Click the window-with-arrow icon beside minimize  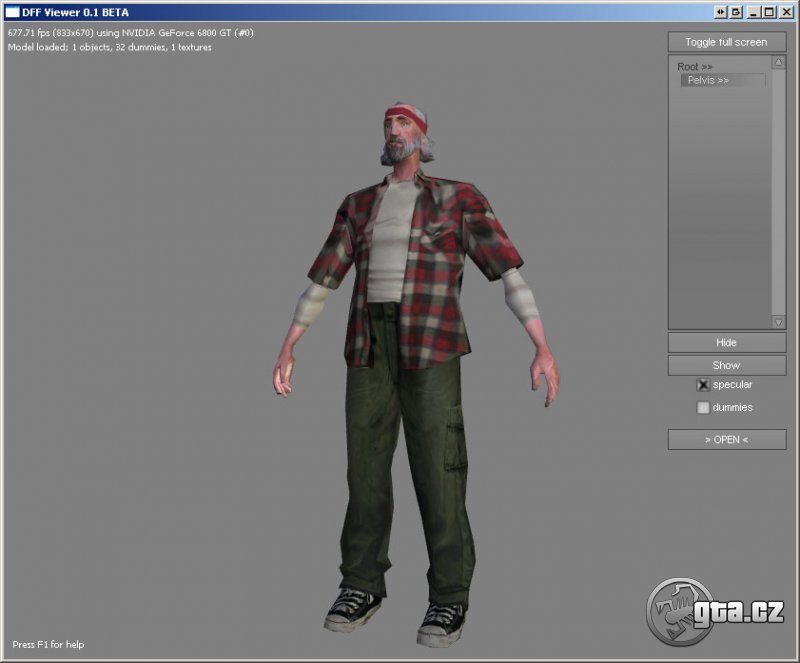click(x=736, y=12)
